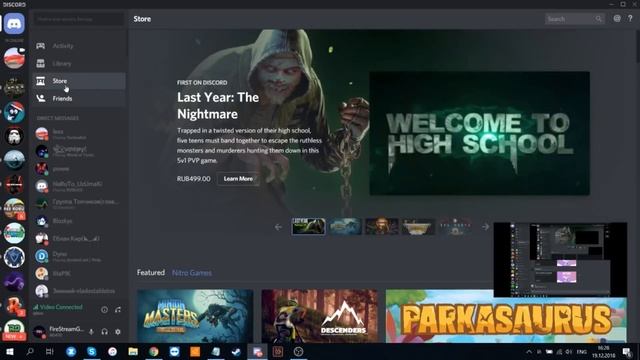Open the Descenders game card

pos(320,316)
